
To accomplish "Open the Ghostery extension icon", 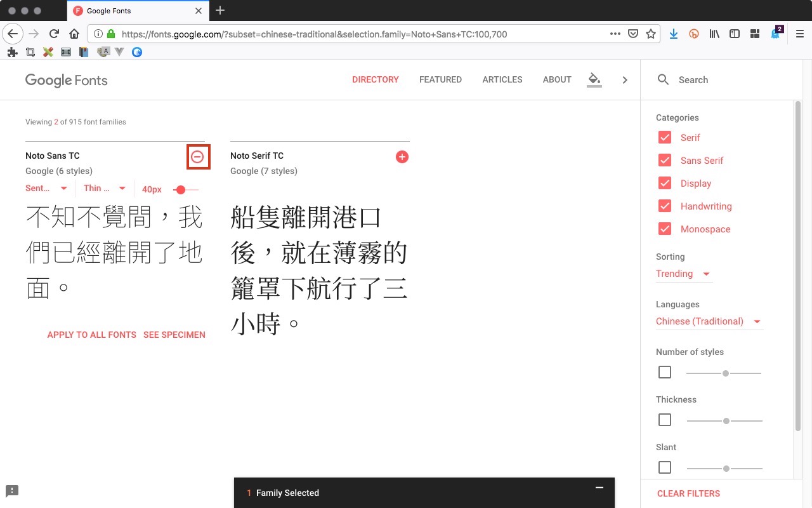I will click(x=776, y=33).
